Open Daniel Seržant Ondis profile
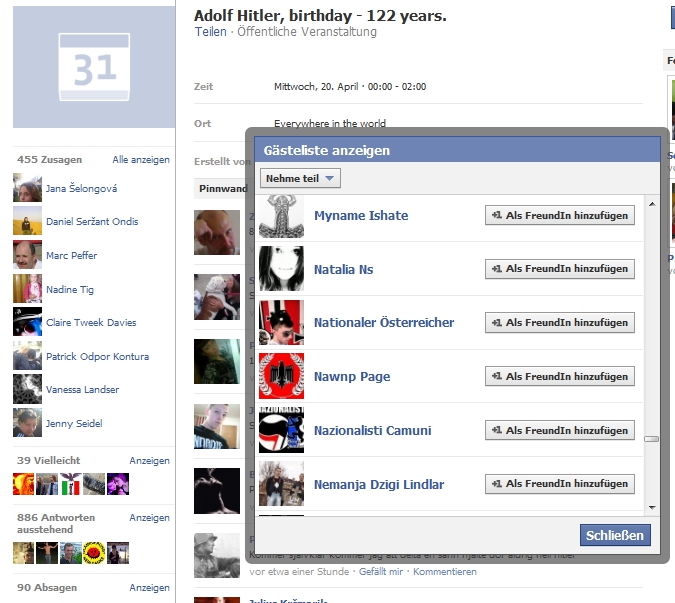The image size is (675, 603). [x=92, y=222]
